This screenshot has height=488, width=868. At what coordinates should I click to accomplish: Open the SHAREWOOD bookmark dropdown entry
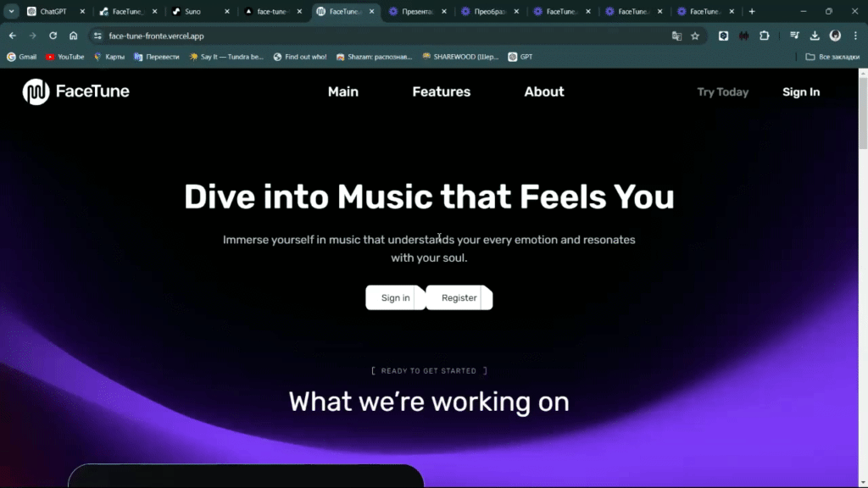click(461, 56)
